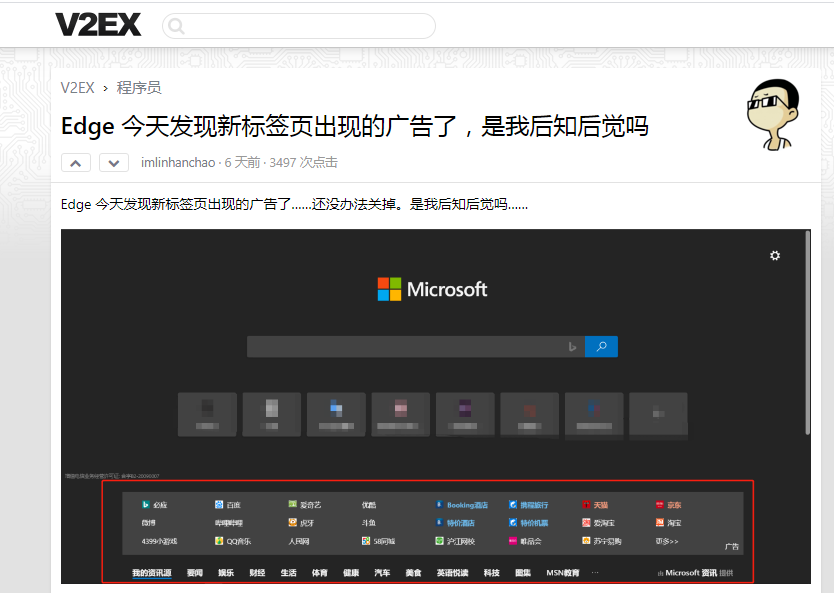Switch to the 要闻 tab
The width and height of the screenshot is (834, 593).
click(195, 573)
